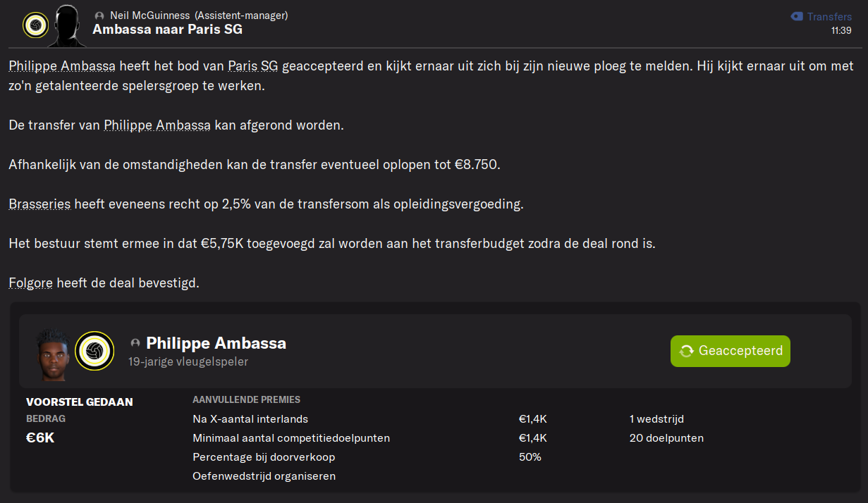The height and width of the screenshot is (503, 868).
Task: Click the Transfers tag icon
Action: click(797, 16)
